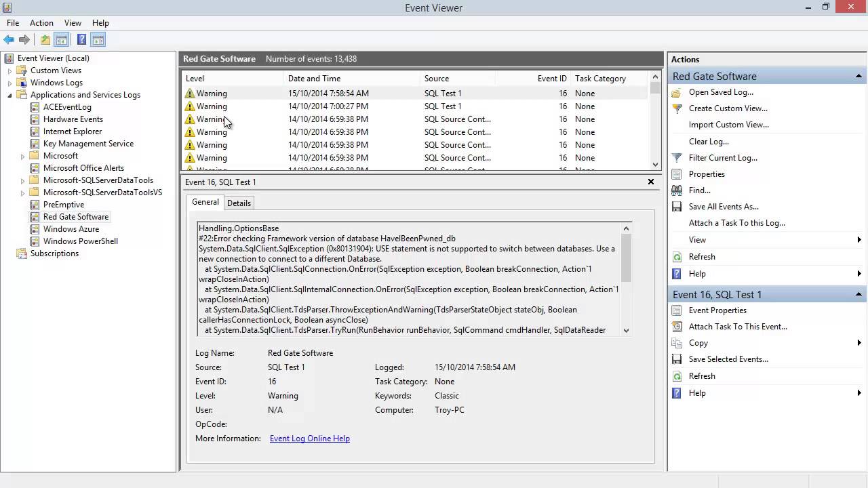Click Clear Log... action
Viewport: 868px width, 488px height.
[x=709, y=142]
